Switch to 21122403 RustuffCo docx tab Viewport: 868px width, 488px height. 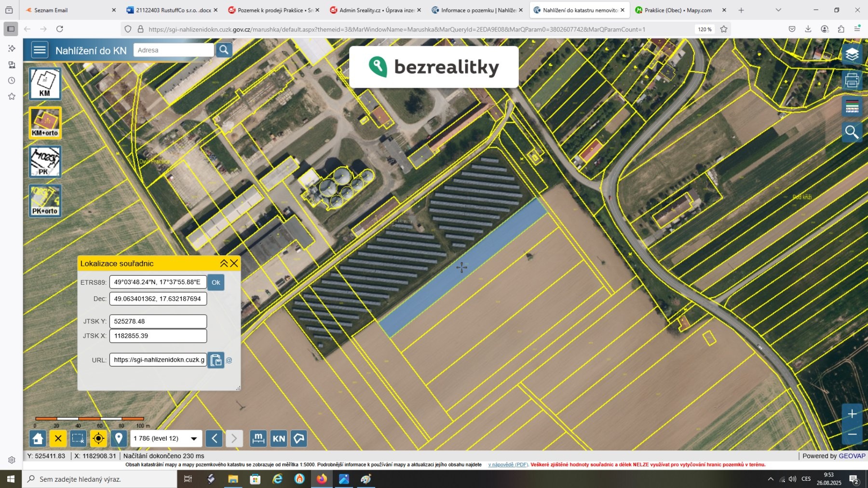tap(172, 10)
